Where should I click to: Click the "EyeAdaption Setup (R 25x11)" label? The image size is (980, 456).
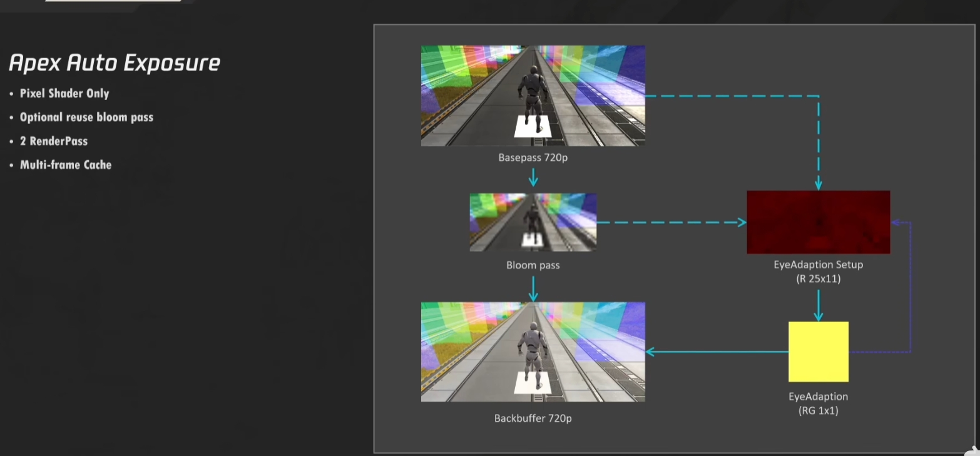(x=818, y=271)
